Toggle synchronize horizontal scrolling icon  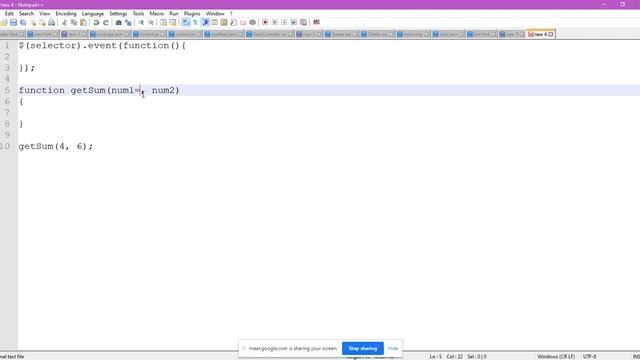pos(173,22)
